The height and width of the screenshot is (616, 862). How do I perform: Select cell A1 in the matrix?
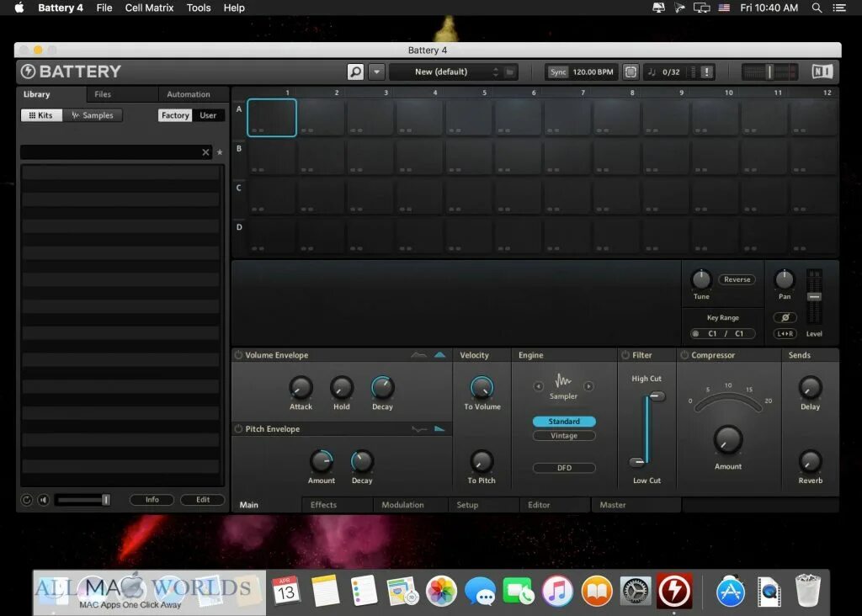tap(272, 118)
